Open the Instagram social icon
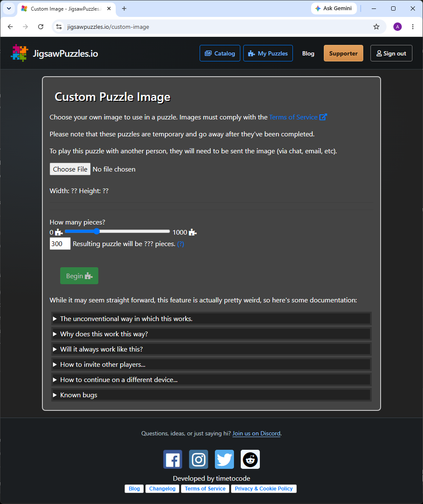Screen dimensions: 423x504 tap(198, 460)
